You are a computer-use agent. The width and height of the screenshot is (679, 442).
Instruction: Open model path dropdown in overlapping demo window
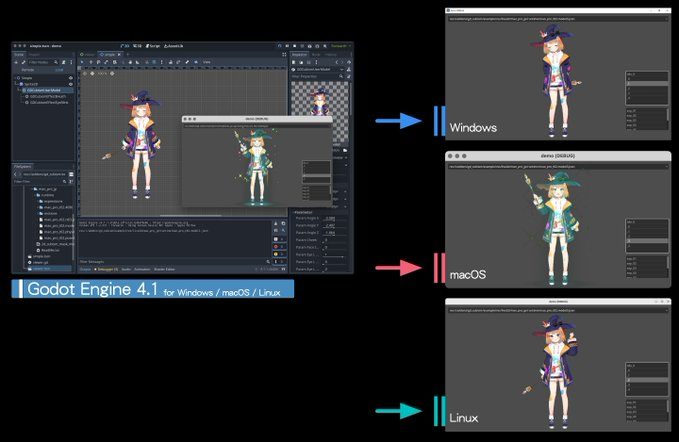[x=257, y=126]
